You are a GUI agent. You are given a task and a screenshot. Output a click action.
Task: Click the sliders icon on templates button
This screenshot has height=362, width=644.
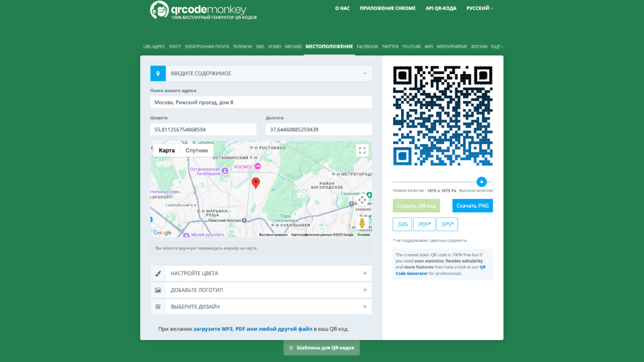coord(291,348)
